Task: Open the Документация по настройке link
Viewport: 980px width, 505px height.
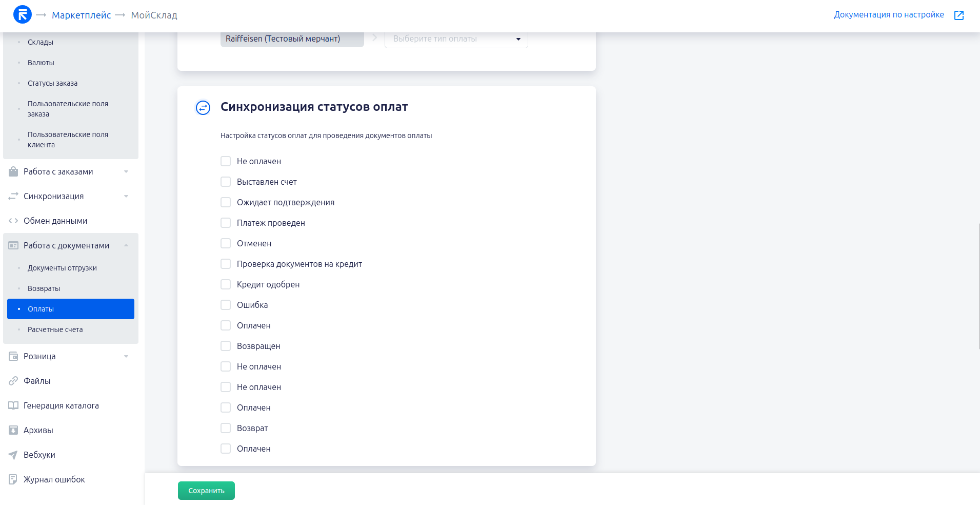Action: pos(888,15)
